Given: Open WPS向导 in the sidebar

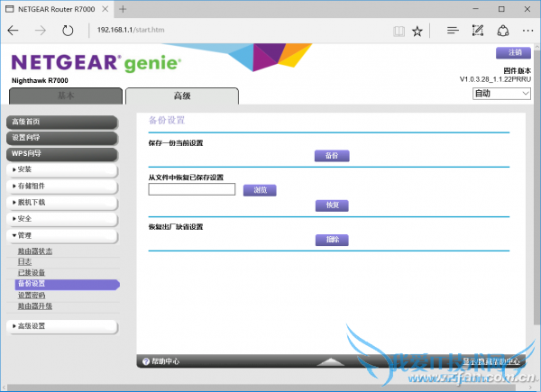Looking at the screenshot, I should click(x=62, y=154).
